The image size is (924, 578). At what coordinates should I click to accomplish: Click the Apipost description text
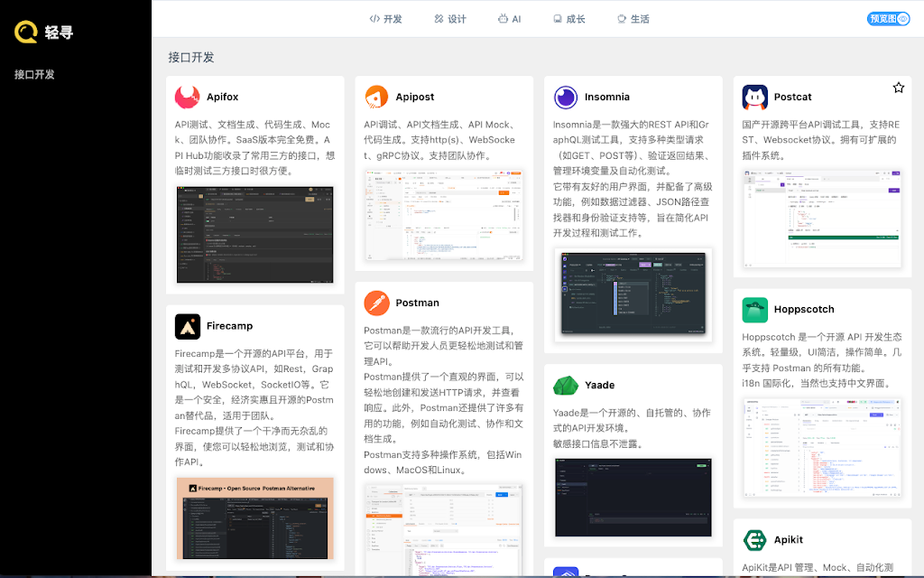pyautogui.click(x=439, y=140)
